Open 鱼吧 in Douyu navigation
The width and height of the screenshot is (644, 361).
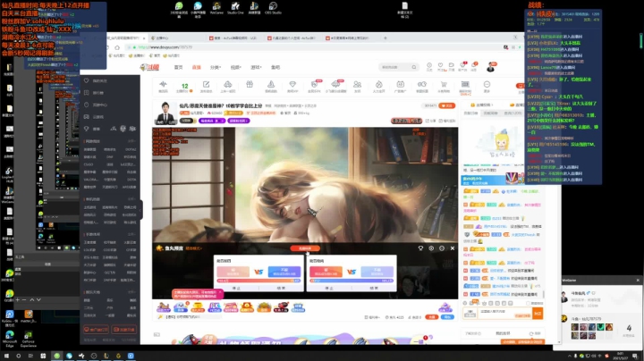coord(275,67)
